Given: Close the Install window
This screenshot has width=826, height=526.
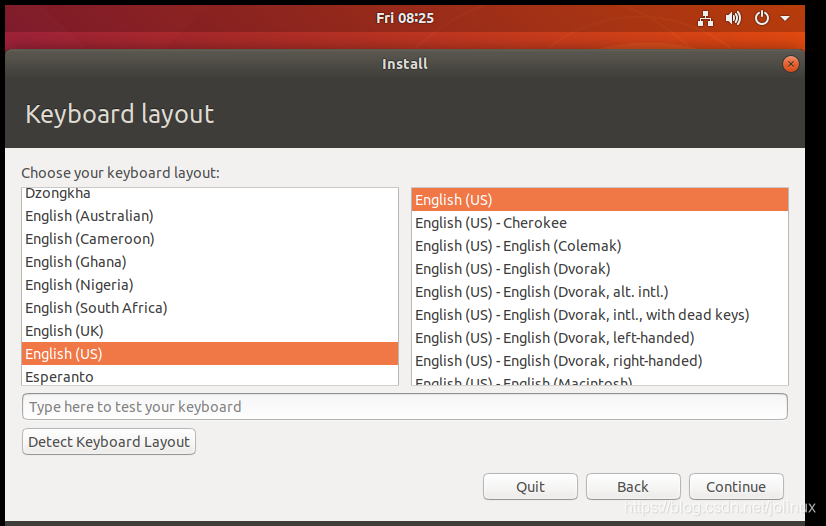Looking at the screenshot, I should (x=790, y=64).
